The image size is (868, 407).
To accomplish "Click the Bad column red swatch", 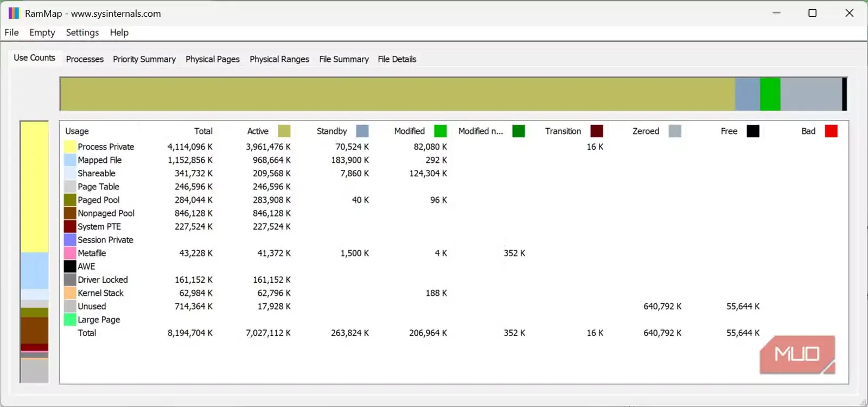I will click(x=831, y=131).
